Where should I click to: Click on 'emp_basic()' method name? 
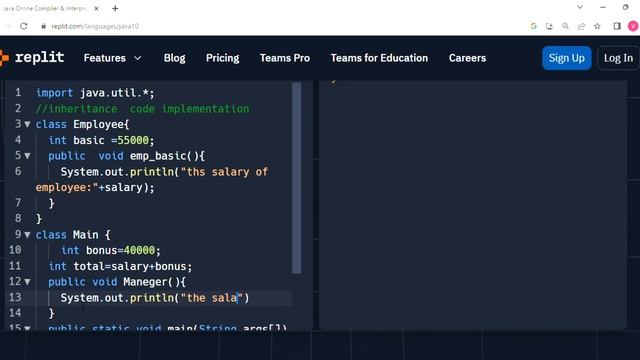point(164,156)
